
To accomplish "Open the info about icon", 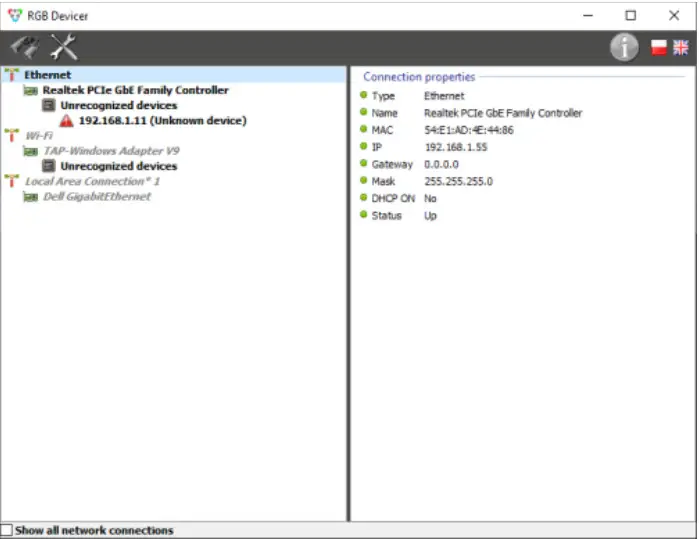I will 624,47.
